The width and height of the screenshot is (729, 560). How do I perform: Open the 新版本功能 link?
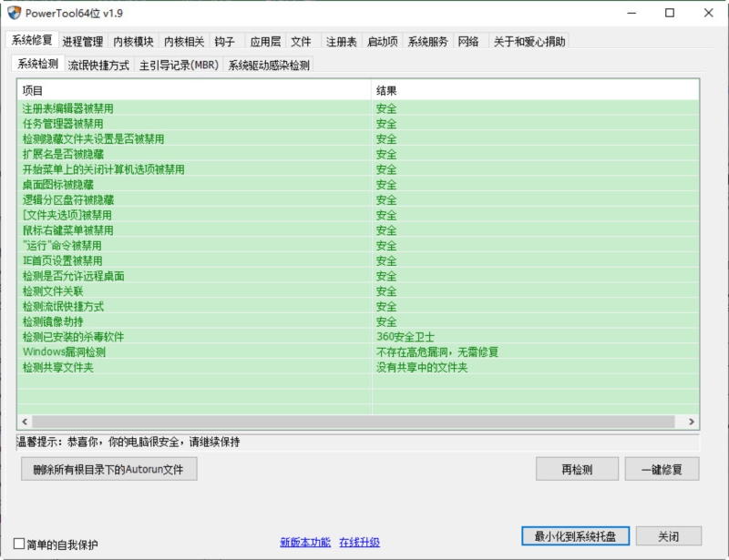(x=305, y=543)
